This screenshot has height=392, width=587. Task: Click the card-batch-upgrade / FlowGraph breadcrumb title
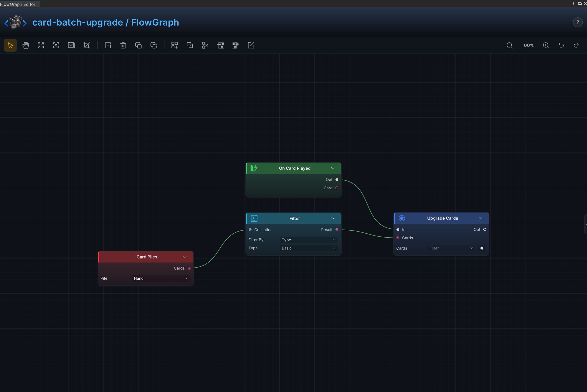[x=106, y=23]
